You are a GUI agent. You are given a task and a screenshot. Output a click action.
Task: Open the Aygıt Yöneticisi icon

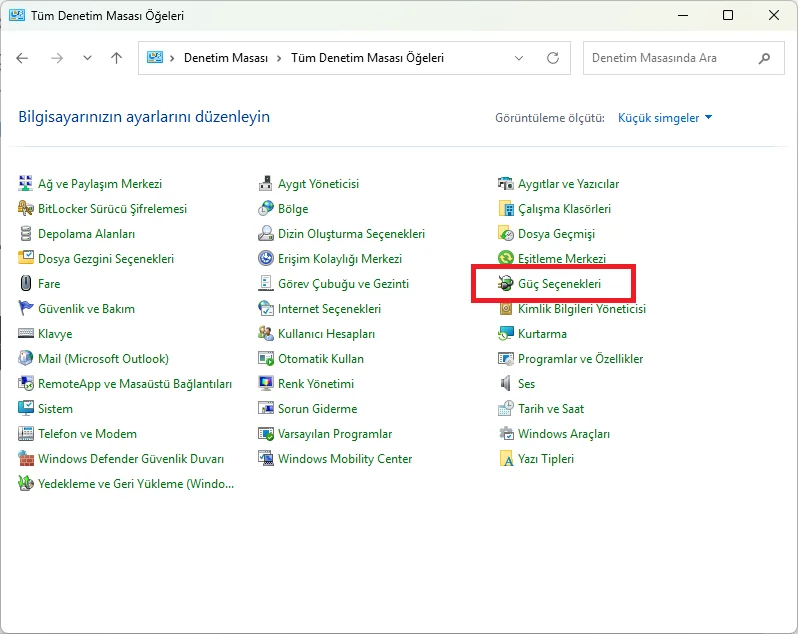[x=265, y=183]
